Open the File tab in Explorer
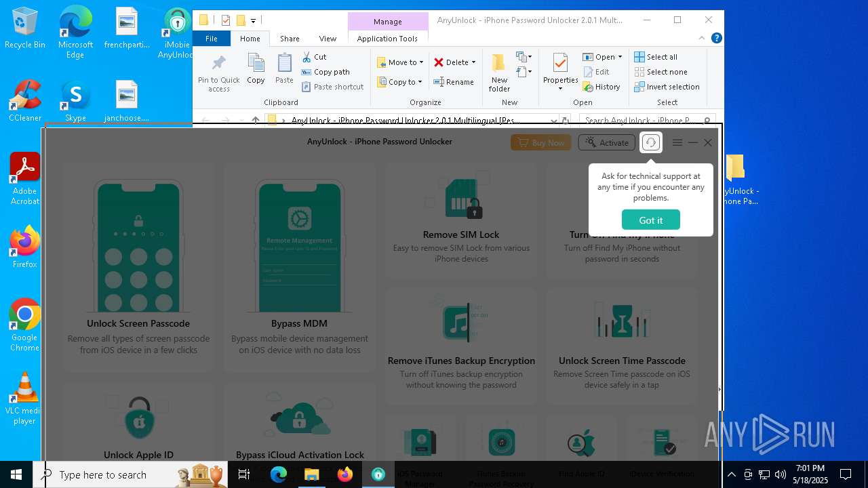This screenshot has width=868, height=488. coord(212,39)
